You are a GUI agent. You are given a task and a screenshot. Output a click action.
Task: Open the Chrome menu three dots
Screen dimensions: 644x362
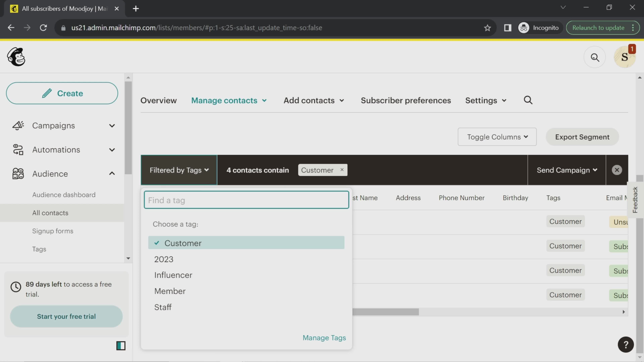(x=633, y=28)
